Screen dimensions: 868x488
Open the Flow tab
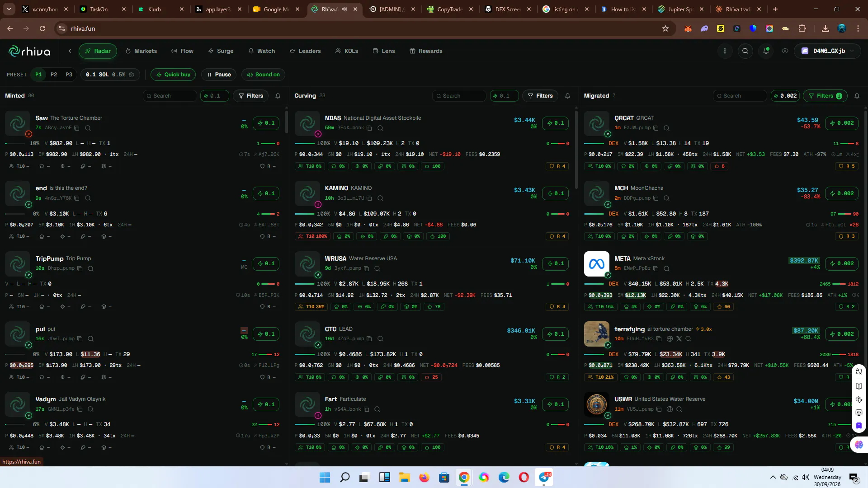(182, 51)
